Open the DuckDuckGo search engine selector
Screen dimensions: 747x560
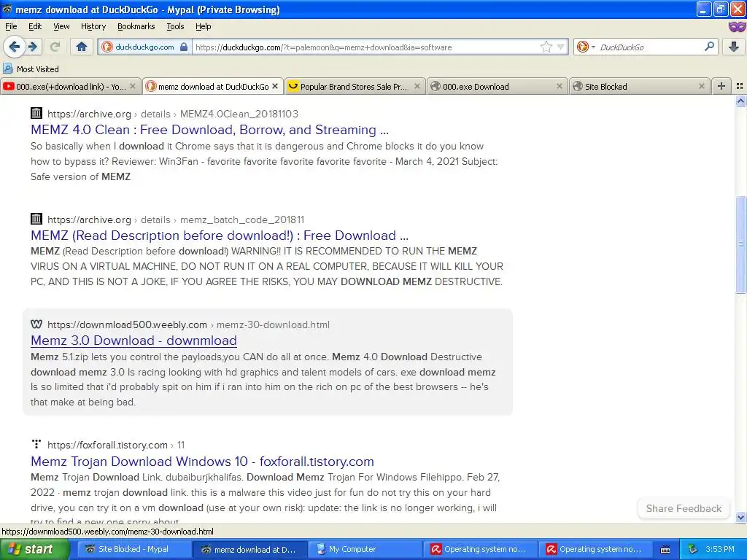click(586, 47)
